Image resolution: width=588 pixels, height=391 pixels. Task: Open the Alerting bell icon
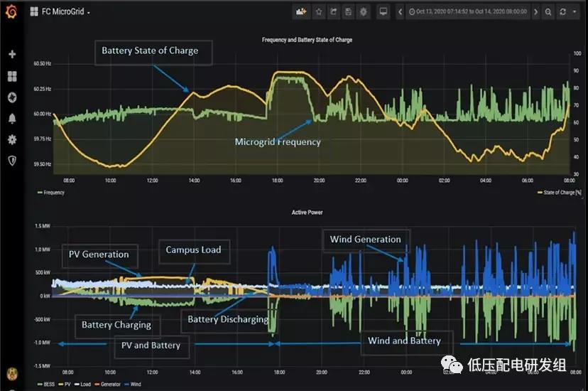tap(11, 119)
